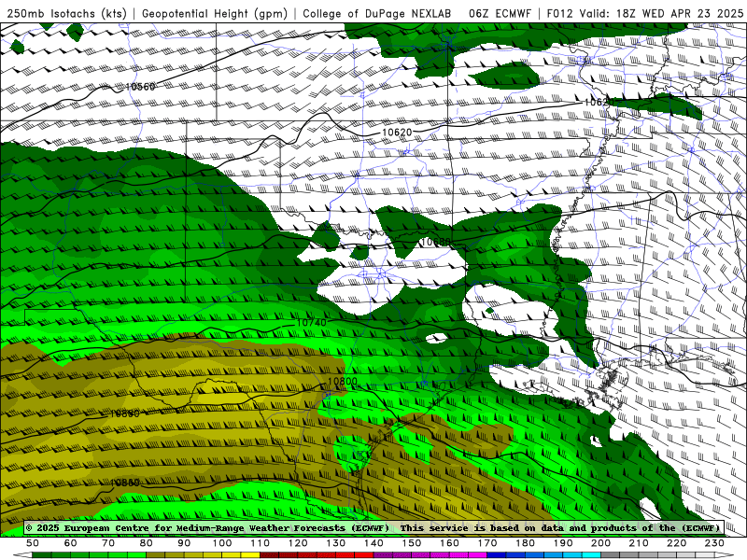Click the 10560 height contour label

tap(140, 87)
